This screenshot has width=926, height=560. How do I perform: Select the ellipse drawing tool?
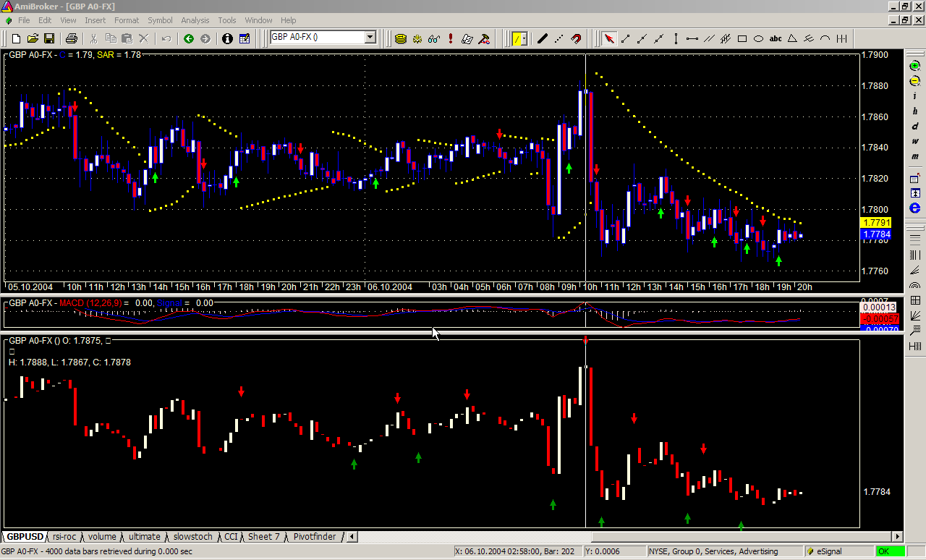point(758,38)
